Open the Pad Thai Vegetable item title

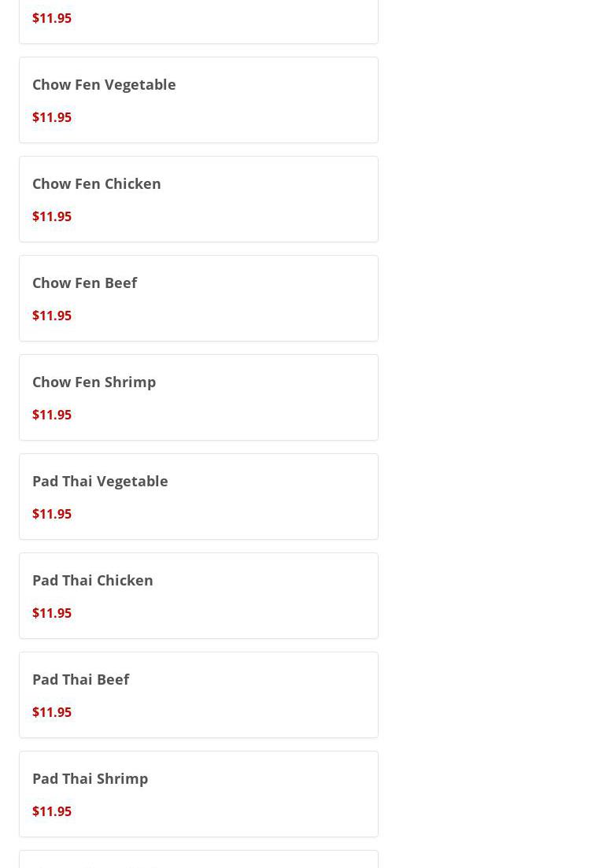100,481
